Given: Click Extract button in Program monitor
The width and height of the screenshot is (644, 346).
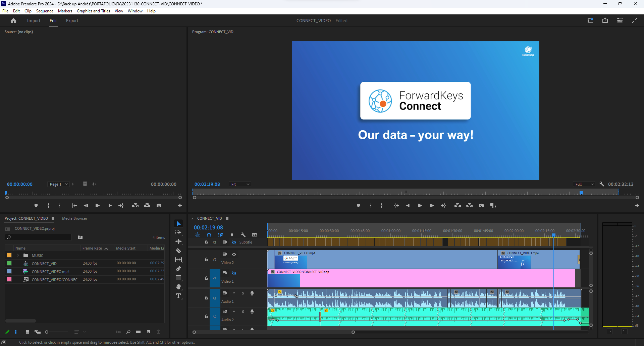Looking at the screenshot, I should click(469, 206).
